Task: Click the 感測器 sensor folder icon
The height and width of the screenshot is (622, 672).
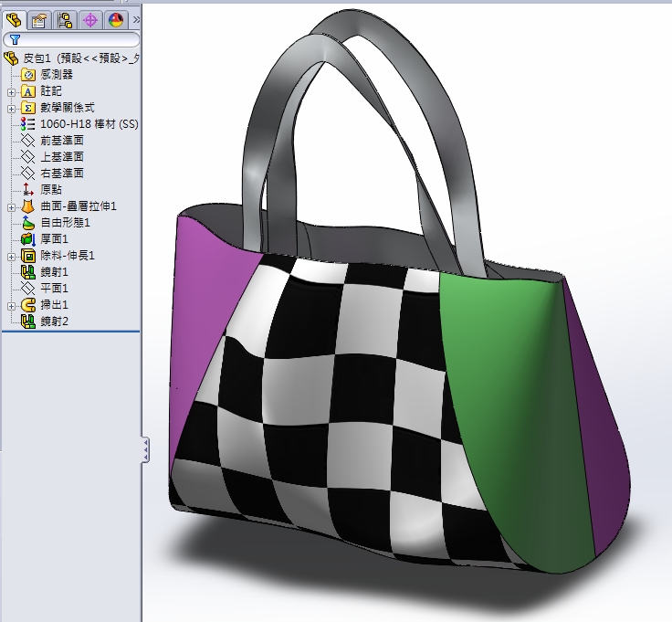Action: [x=28, y=75]
